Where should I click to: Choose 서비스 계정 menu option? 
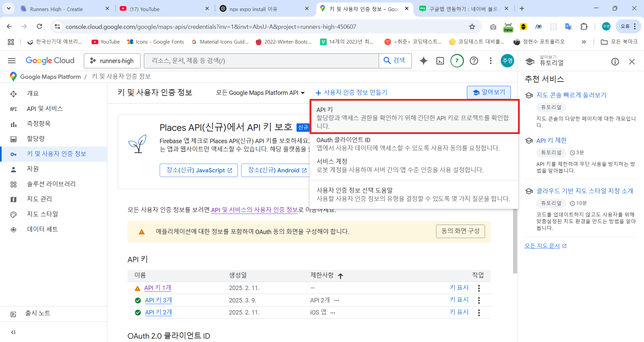[414, 166]
